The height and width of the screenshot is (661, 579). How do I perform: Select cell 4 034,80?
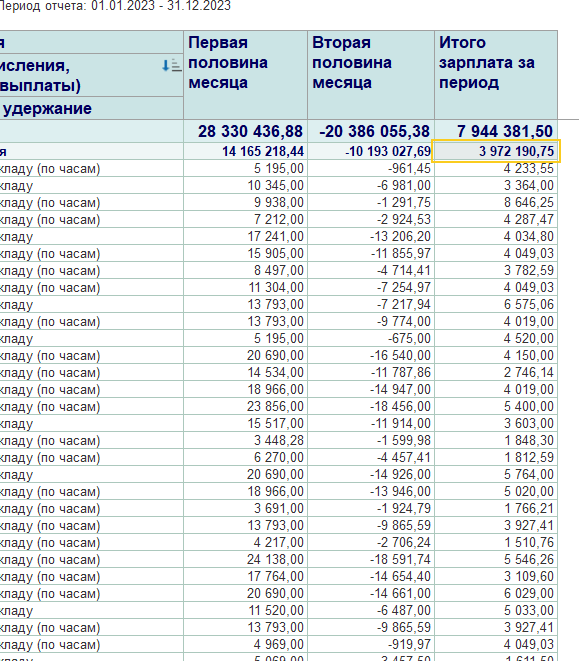(496, 236)
